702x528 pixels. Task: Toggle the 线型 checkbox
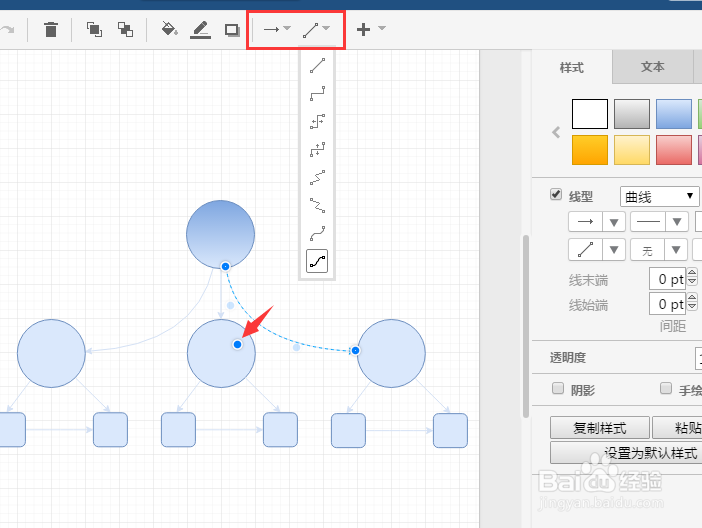coord(556,195)
